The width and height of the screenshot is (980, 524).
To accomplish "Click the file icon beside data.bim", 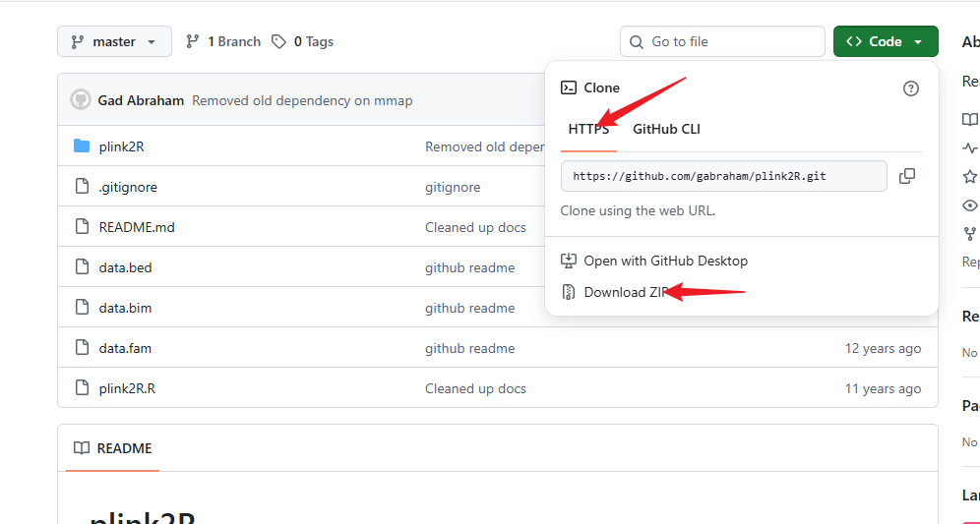I will click(x=82, y=308).
